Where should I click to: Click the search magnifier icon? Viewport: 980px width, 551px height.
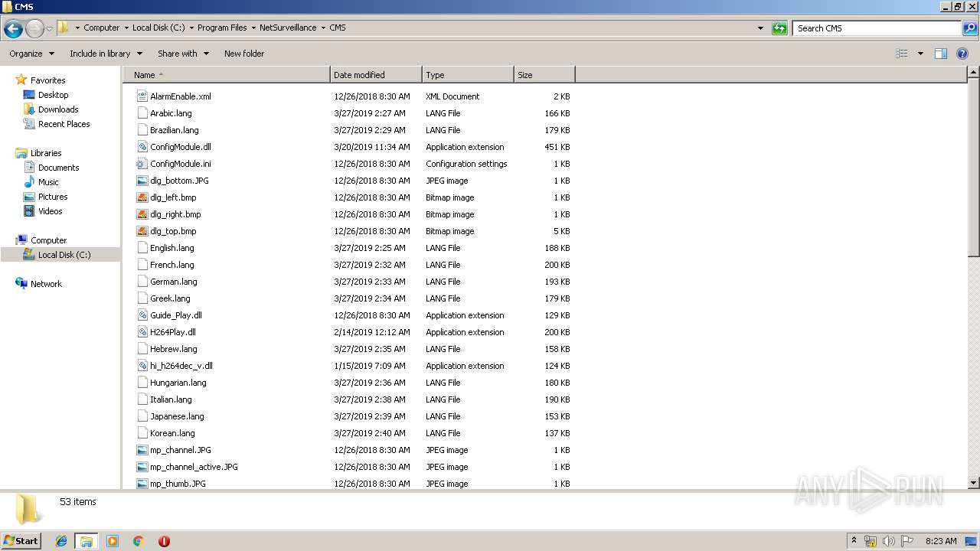tap(969, 28)
